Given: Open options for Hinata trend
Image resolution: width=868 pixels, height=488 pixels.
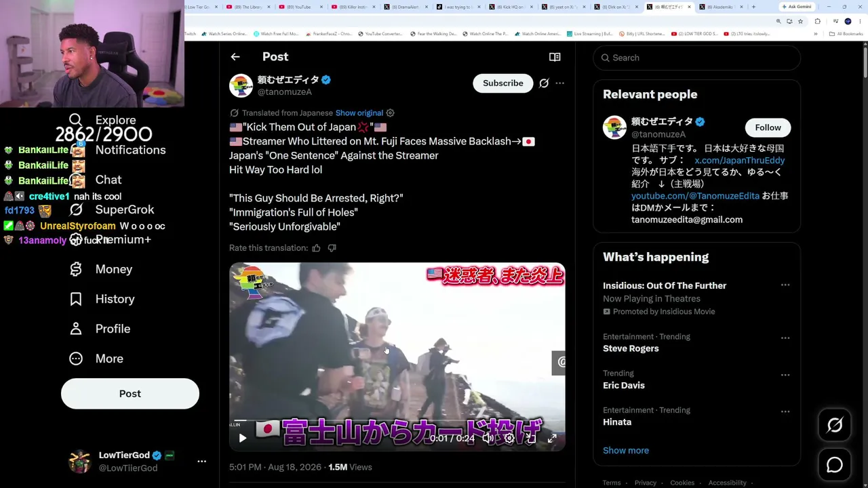Looking at the screenshot, I should (x=785, y=411).
